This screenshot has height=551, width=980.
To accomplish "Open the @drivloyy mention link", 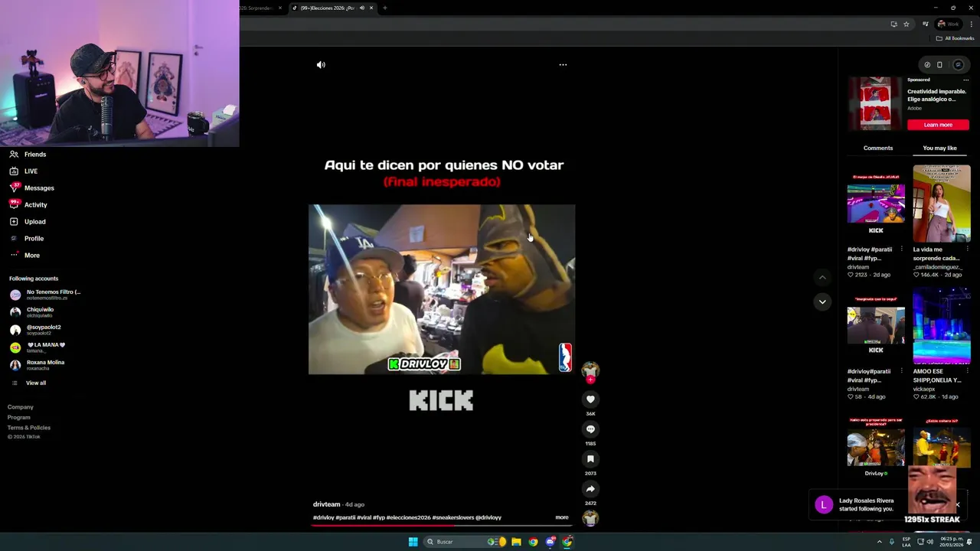I will coord(488,517).
